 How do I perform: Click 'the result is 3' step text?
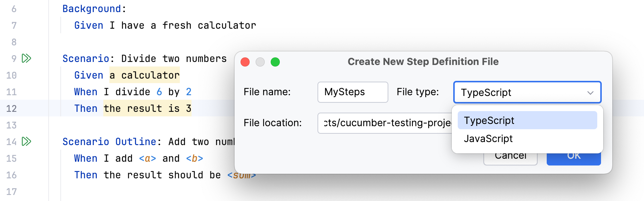[x=147, y=108]
